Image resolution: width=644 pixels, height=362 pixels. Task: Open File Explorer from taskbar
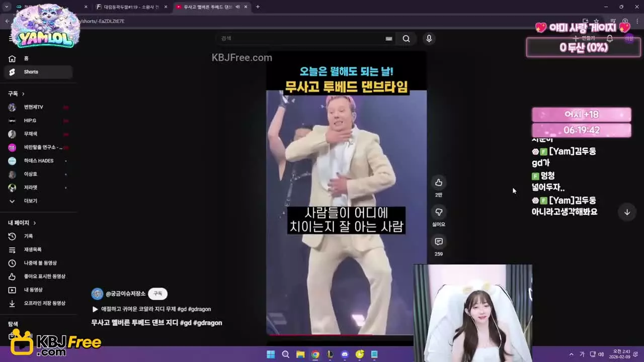pos(300,354)
